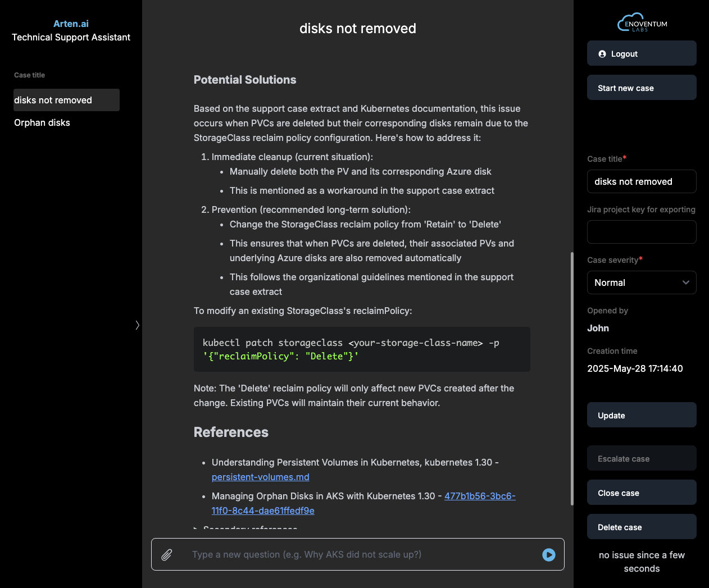Click the Enoventum Labs logo

pos(642,22)
